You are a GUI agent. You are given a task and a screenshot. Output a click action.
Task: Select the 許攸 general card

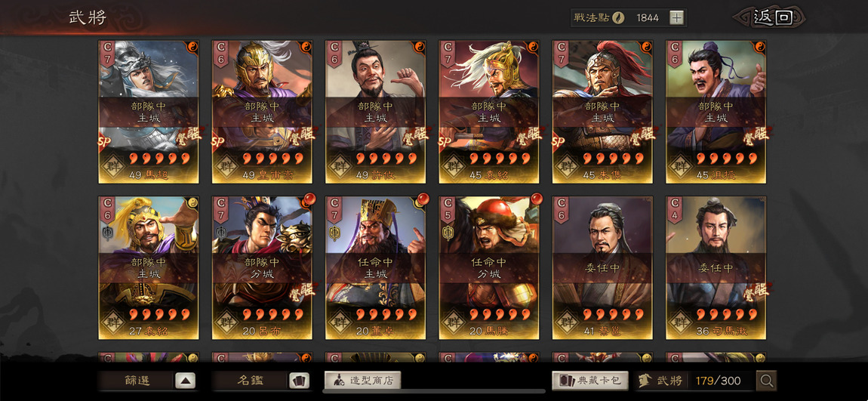tap(375, 111)
